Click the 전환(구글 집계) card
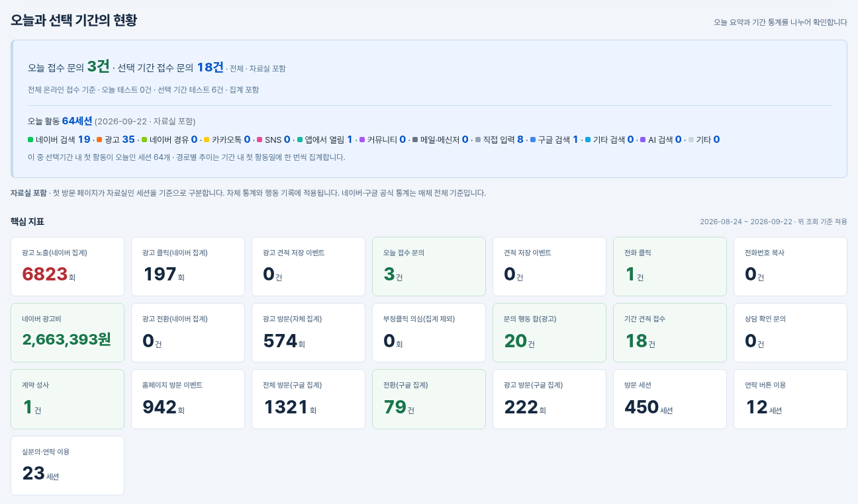This screenshot has width=858, height=504. (x=429, y=399)
